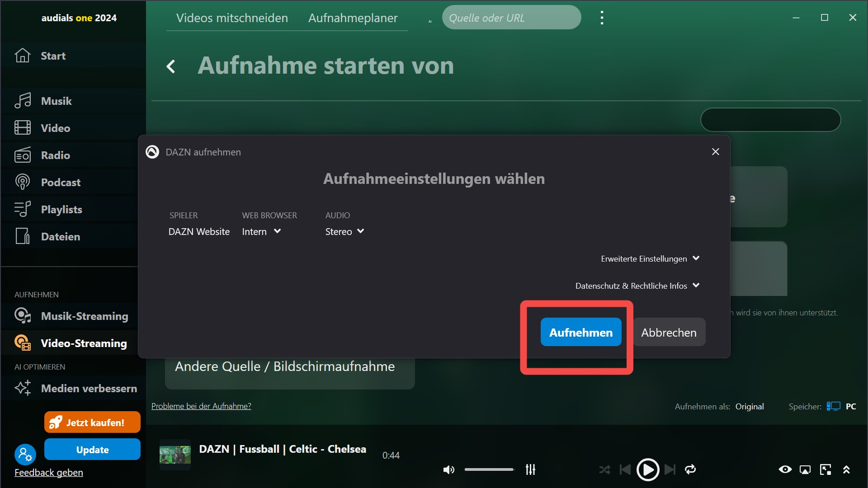The image size is (868, 488).
Task: Change Aufnehmen als Original setting
Action: [x=750, y=407]
